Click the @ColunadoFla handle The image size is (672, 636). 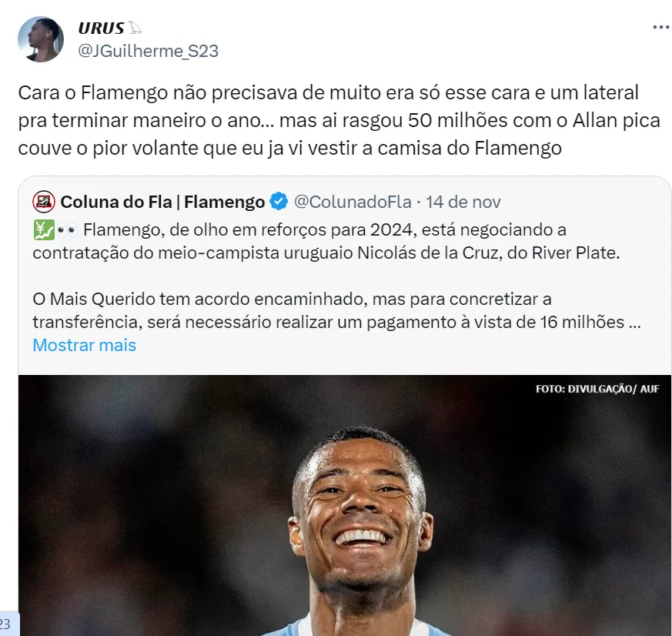tap(353, 202)
